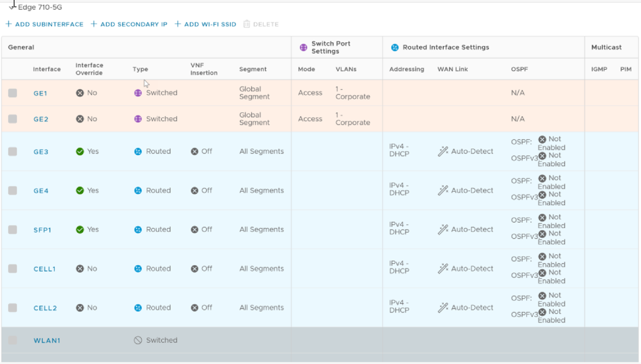
Task: Click Add Wi-Fi SSID button
Action: click(x=205, y=24)
